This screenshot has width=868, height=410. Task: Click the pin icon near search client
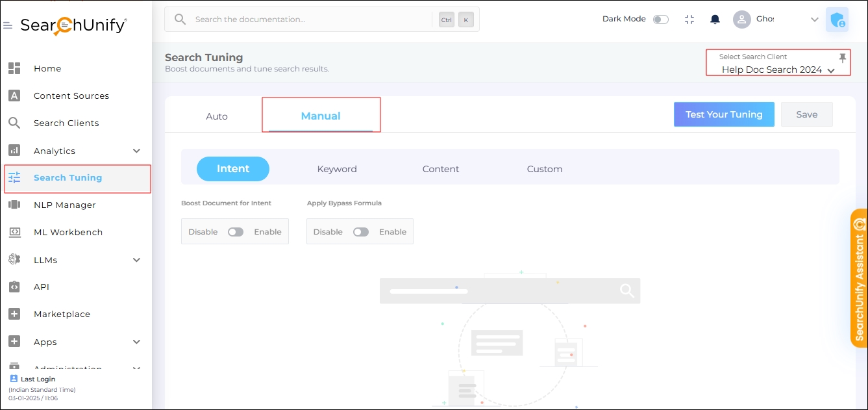(842, 58)
